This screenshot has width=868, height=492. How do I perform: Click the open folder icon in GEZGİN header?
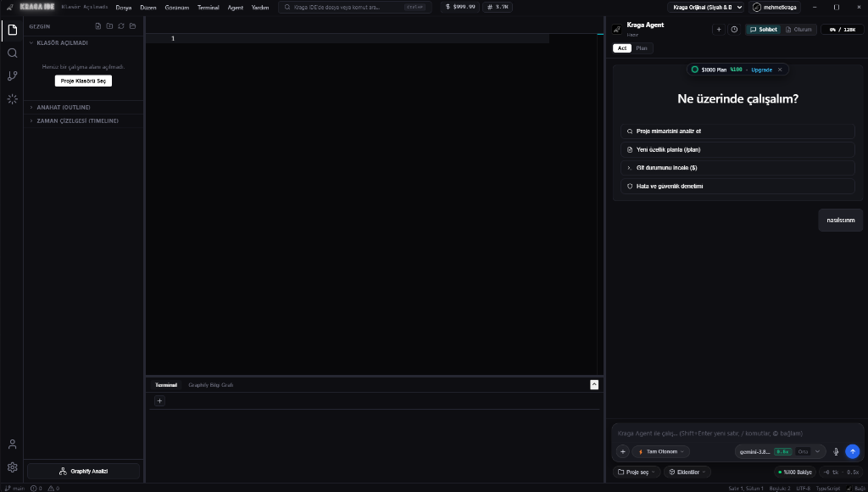[x=133, y=26]
